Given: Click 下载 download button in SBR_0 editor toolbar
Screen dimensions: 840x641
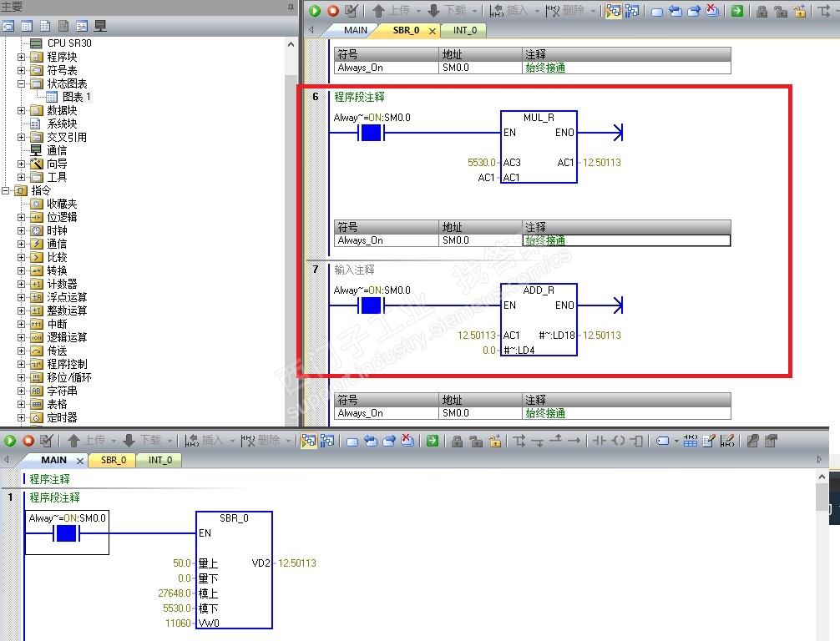Looking at the screenshot, I should pos(448,10).
